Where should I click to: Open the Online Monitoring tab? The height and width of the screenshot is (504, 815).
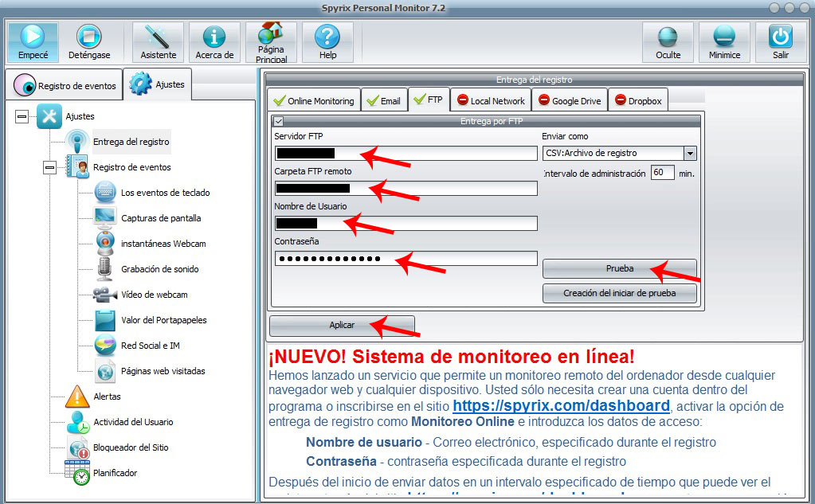click(314, 100)
